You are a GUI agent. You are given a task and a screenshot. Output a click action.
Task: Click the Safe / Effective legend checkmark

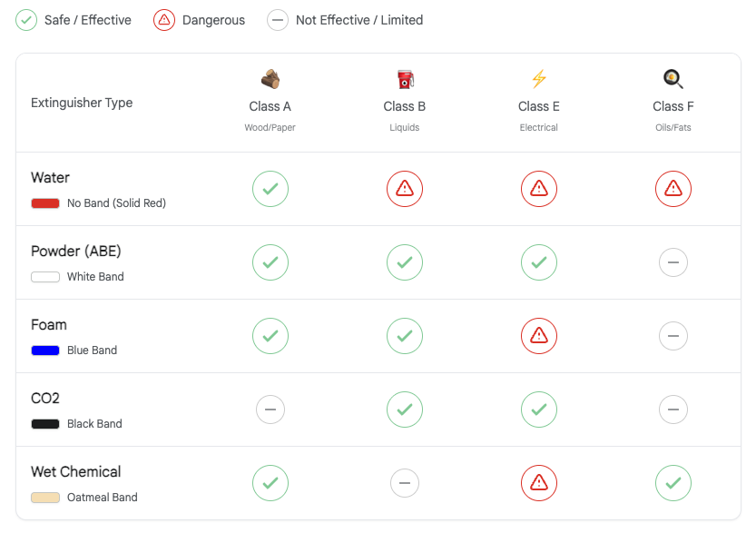(x=26, y=20)
